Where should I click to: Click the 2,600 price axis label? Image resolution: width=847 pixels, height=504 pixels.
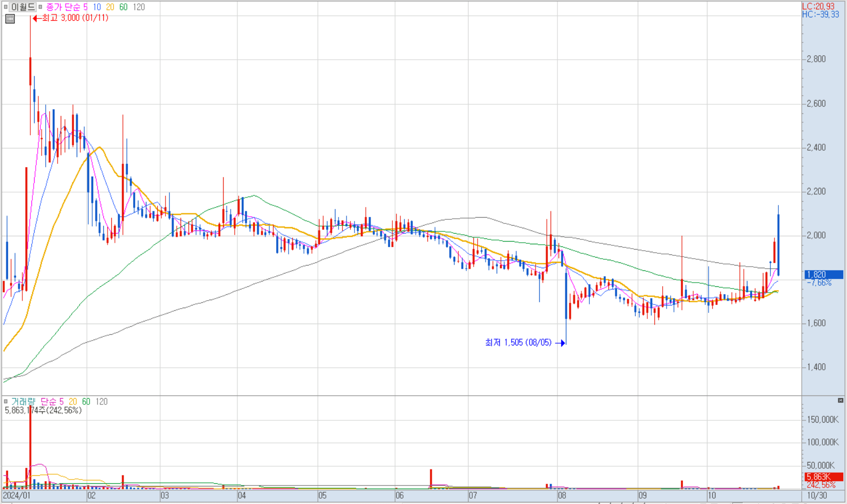coord(816,103)
